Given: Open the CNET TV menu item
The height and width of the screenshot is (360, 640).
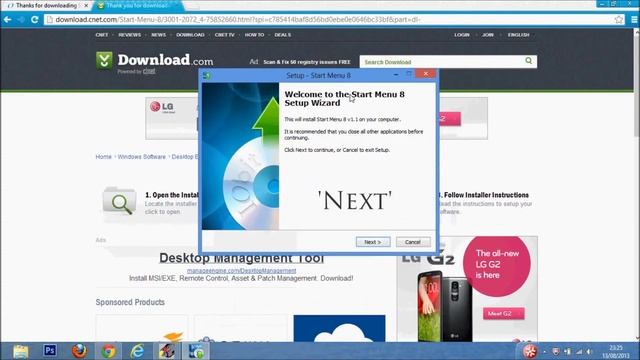Looking at the screenshot, I should [224, 35].
